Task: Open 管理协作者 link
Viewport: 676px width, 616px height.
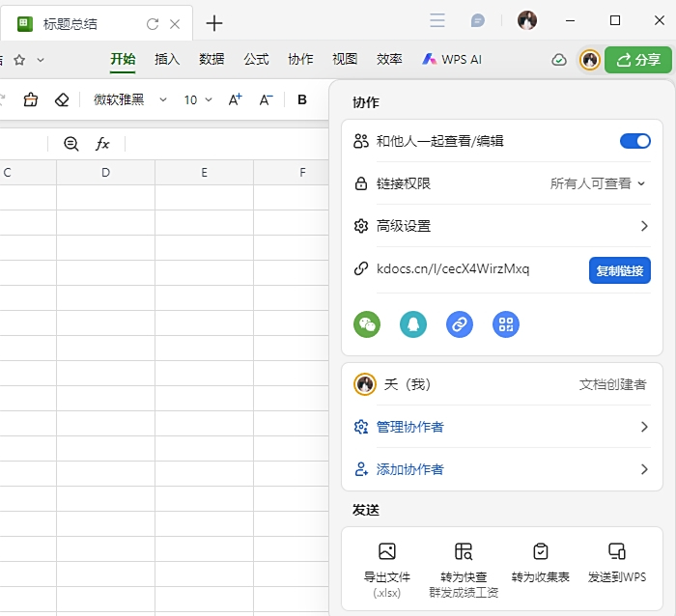Action: pos(409,427)
